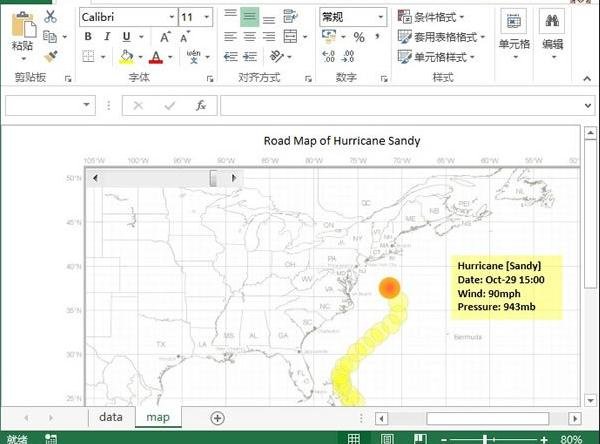The width and height of the screenshot is (600, 444).
Task: Expand underline style dropdown arrow
Action: 142,37
